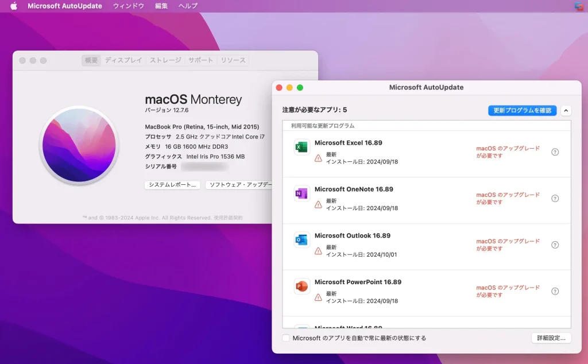Switch to the ディスプレイ tab
This screenshot has height=364, width=588.
pyautogui.click(x=123, y=60)
